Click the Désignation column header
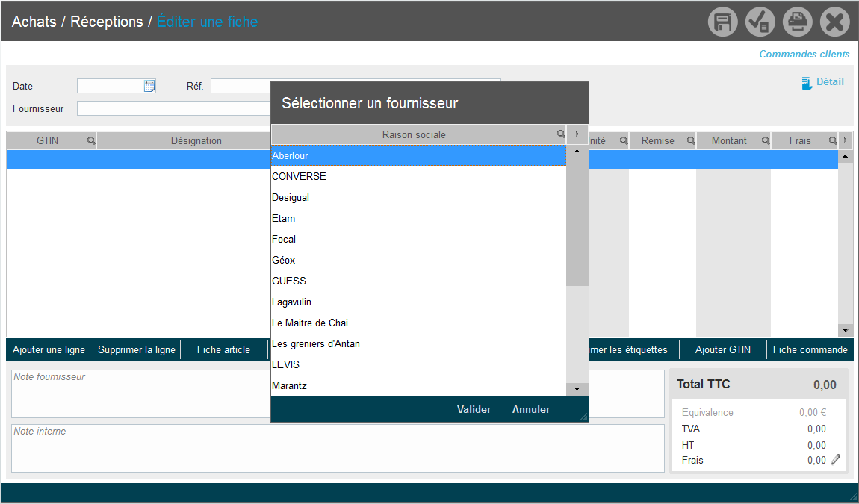Image resolution: width=859 pixels, height=504 pixels. [x=196, y=141]
